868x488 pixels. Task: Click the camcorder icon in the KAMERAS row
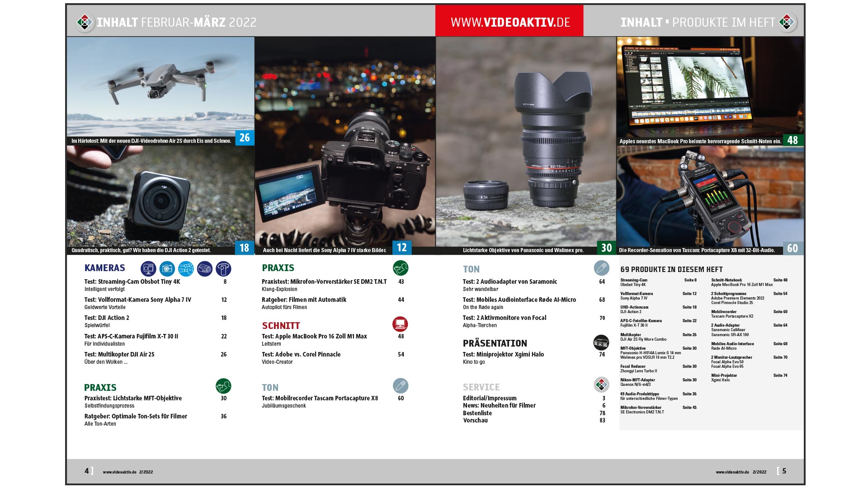[x=186, y=269]
